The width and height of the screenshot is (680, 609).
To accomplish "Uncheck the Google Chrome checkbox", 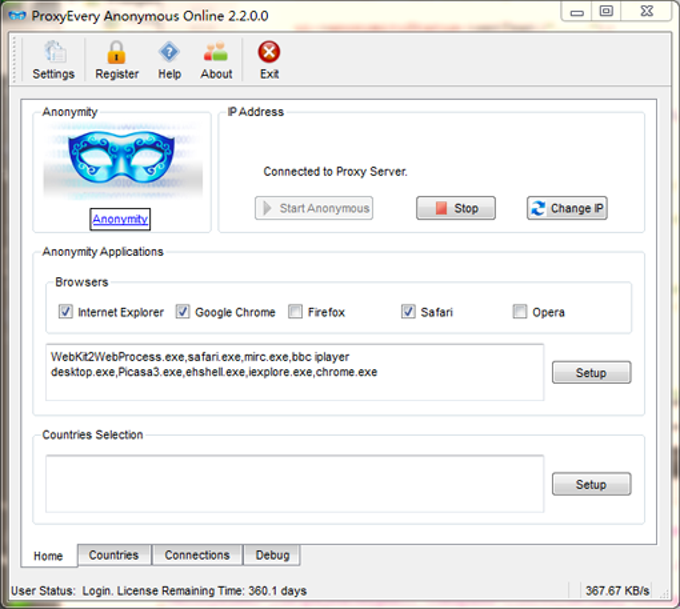I will click(x=183, y=311).
